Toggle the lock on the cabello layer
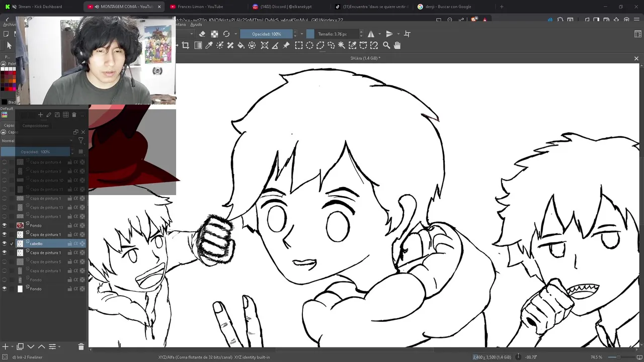The height and width of the screenshot is (362, 644). [x=70, y=243]
